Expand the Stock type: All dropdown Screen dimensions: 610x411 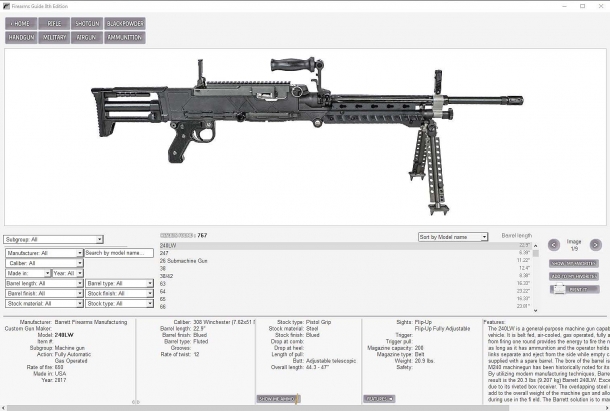coord(119,304)
